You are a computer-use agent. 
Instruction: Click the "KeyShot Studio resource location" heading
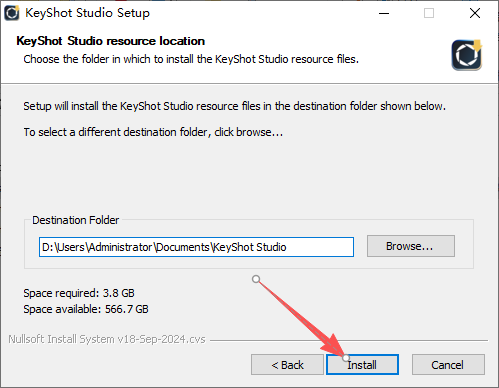(x=111, y=41)
